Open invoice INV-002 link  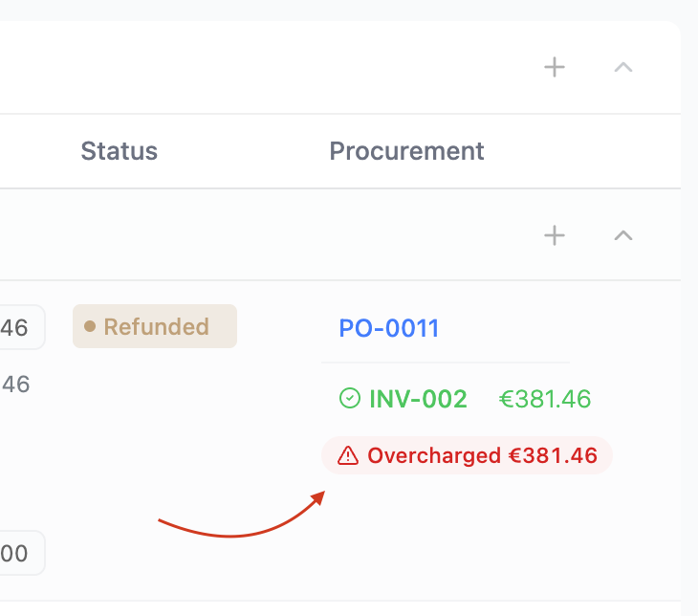pyautogui.click(x=418, y=399)
